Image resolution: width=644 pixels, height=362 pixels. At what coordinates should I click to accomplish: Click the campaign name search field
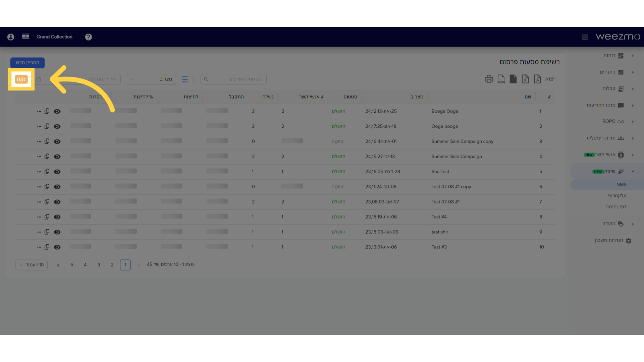click(x=233, y=79)
